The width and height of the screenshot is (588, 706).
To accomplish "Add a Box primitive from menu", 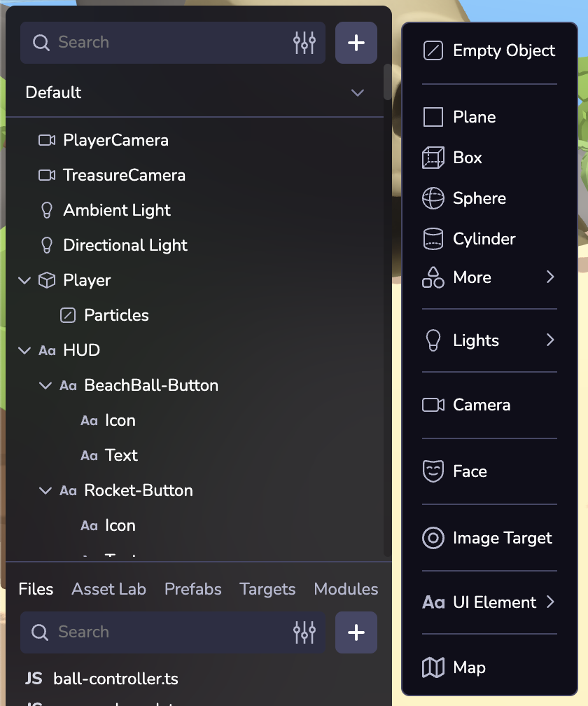I will pos(467,158).
